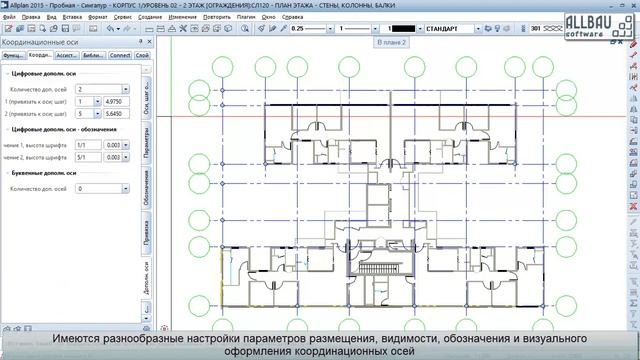
Task: Open the 0.25 pen thickness dropdown
Action: pyautogui.click(x=330, y=29)
